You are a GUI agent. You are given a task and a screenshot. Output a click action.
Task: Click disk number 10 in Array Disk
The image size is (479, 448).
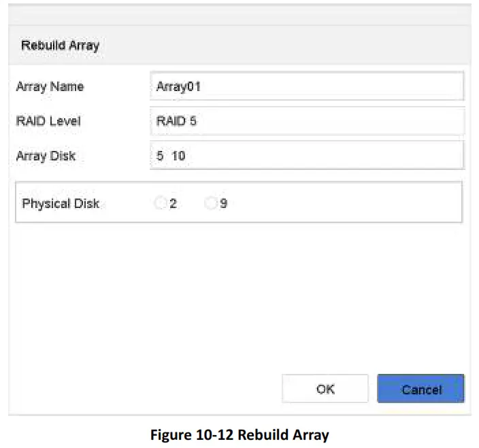click(178, 155)
